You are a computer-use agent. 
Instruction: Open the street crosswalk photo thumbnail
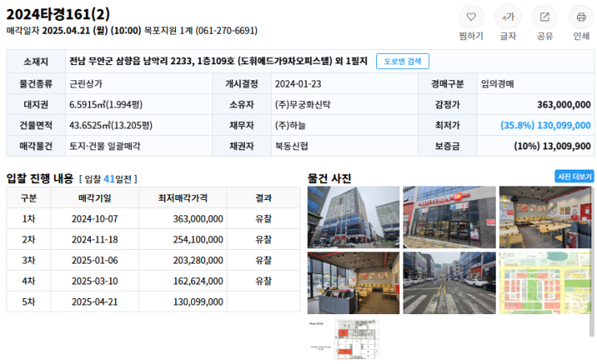[x=449, y=283]
